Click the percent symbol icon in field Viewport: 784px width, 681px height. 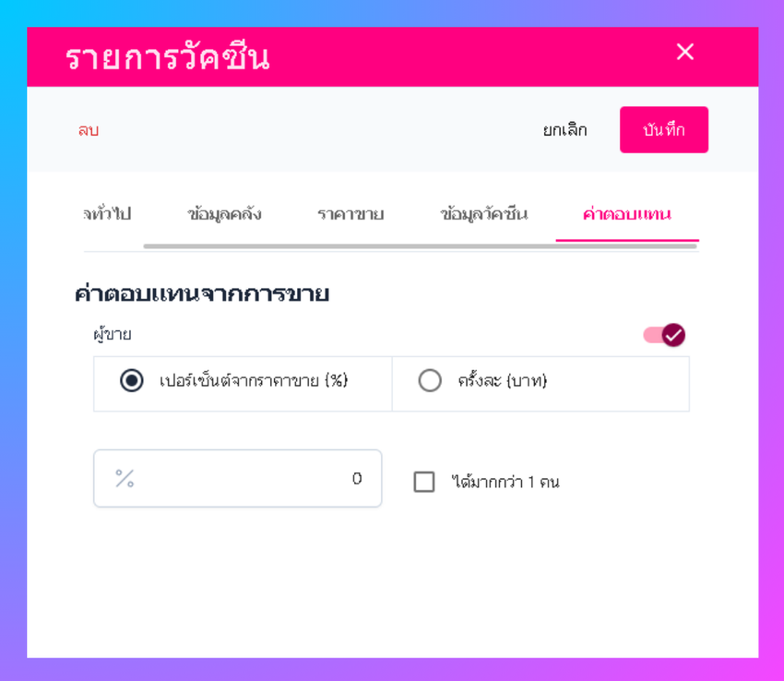(125, 478)
